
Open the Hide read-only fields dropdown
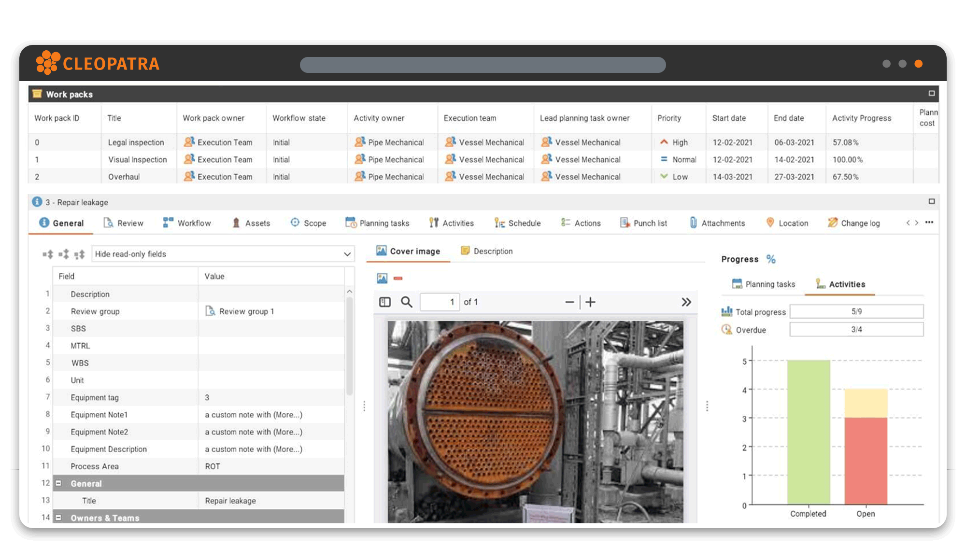pyautogui.click(x=347, y=254)
